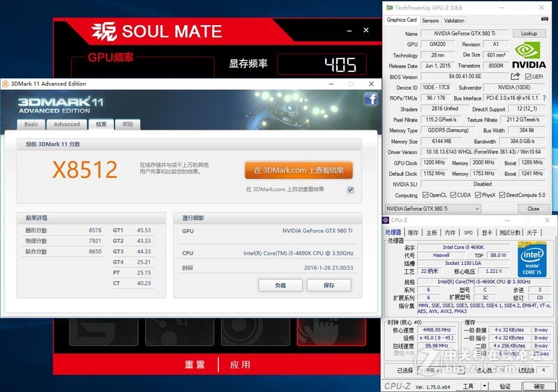Open the arrow dropdown beside 工具 in CPU-Z
The image size is (558, 392).
[484, 386]
